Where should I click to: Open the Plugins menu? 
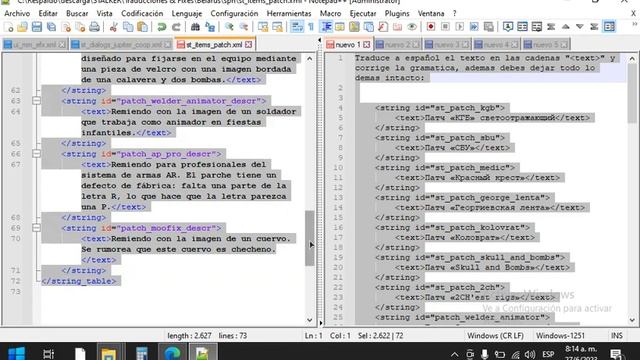click(x=397, y=13)
